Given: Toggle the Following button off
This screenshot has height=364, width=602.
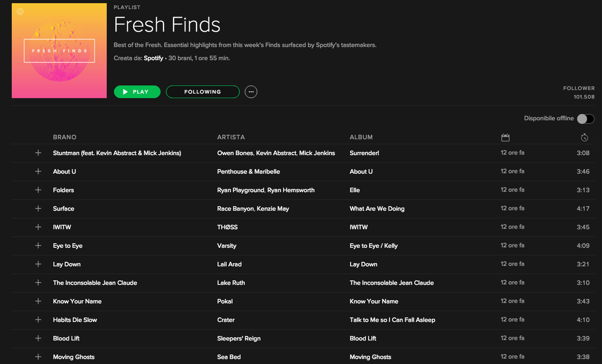Looking at the screenshot, I should [x=202, y=92].
